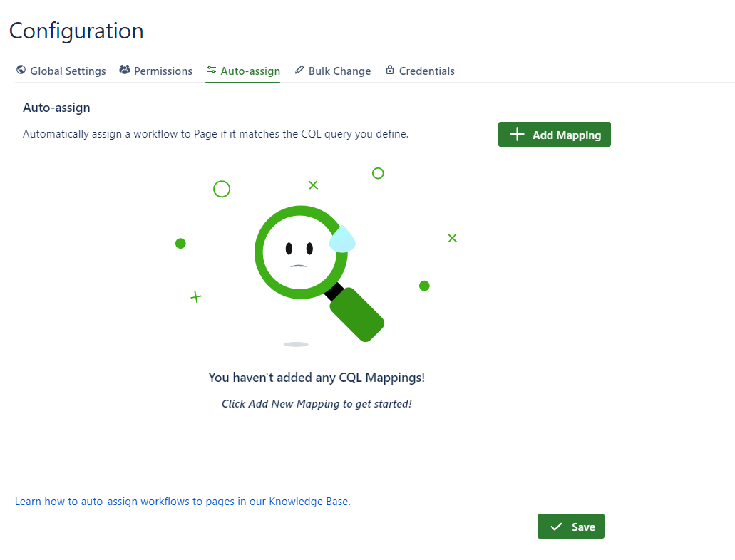Click the pencil icon beside Bulk Change
Screen dimensions: 735x560
(x=299, y=71)
